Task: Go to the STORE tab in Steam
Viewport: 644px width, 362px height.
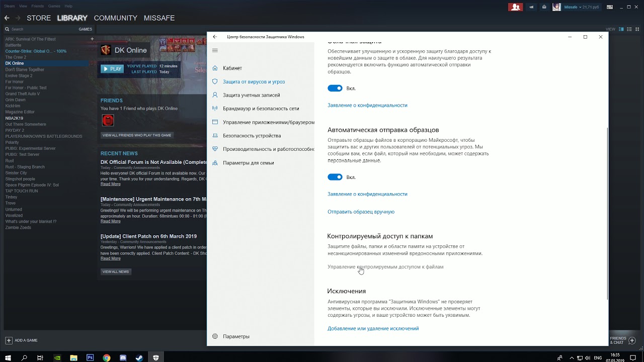Action: (x=39, y=18)
